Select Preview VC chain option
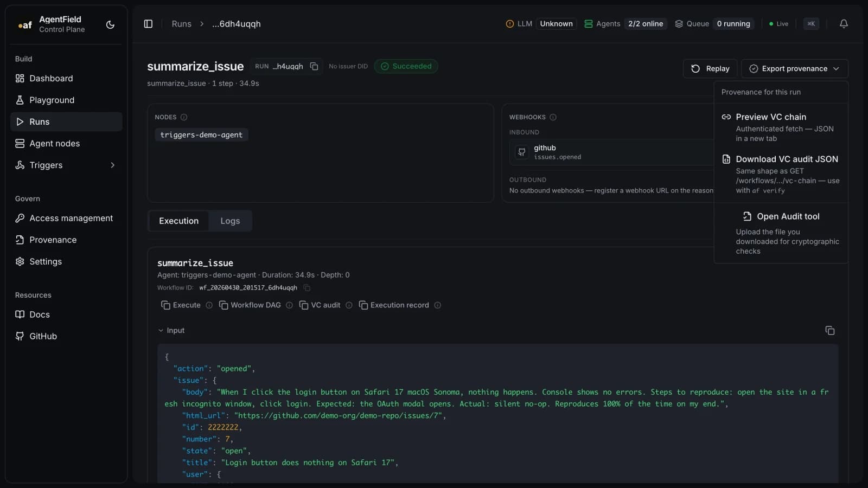 pos(781,127)
